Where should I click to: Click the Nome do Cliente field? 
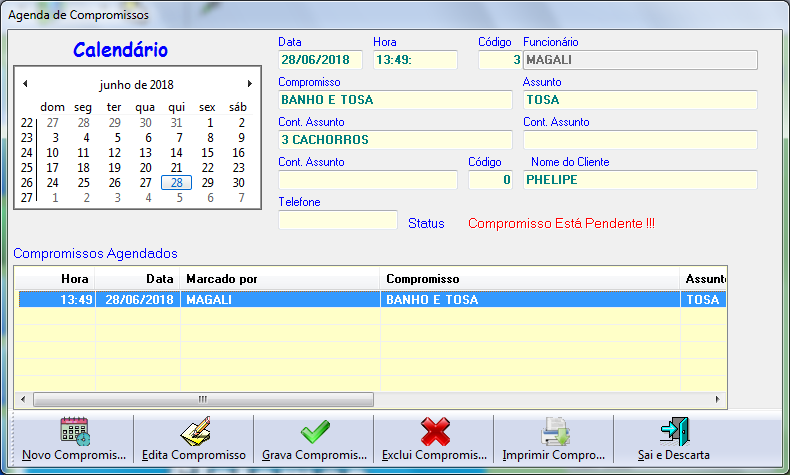click(x=640, y=180)
